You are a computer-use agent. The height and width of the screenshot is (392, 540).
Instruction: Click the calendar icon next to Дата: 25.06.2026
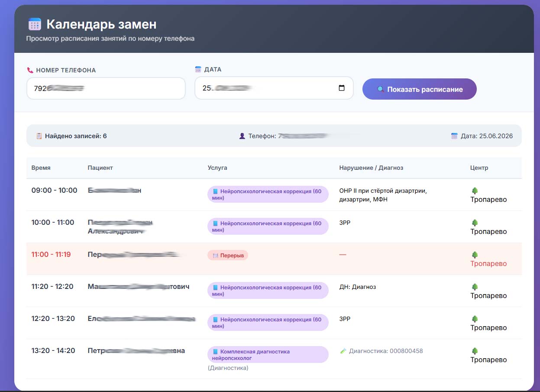pos(454,136)
